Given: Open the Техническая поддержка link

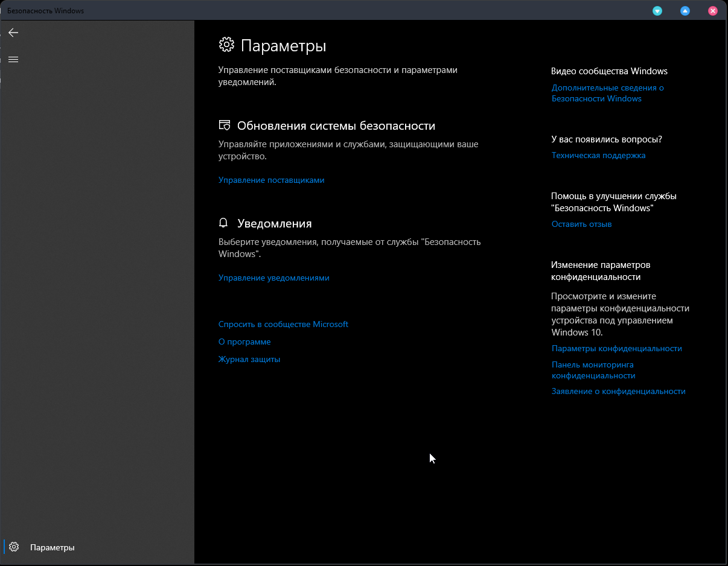Looking at the screenshot, I should [598, 155].
